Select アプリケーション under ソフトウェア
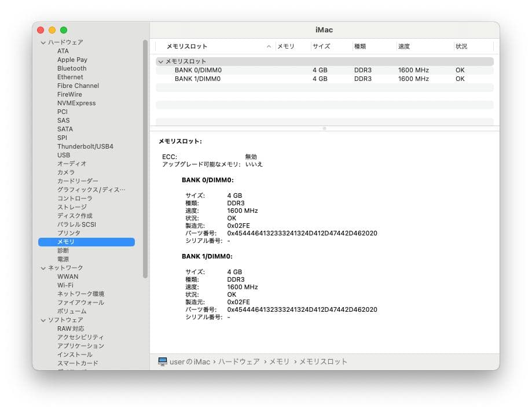Viewport: 532px width, 413px height. [79, 346]
